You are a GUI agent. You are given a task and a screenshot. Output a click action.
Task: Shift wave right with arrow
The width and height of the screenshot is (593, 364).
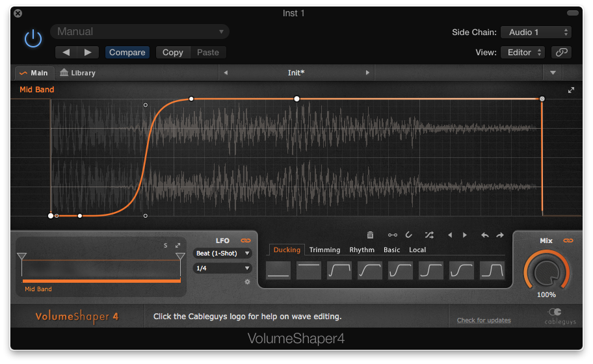coord(465,235)
